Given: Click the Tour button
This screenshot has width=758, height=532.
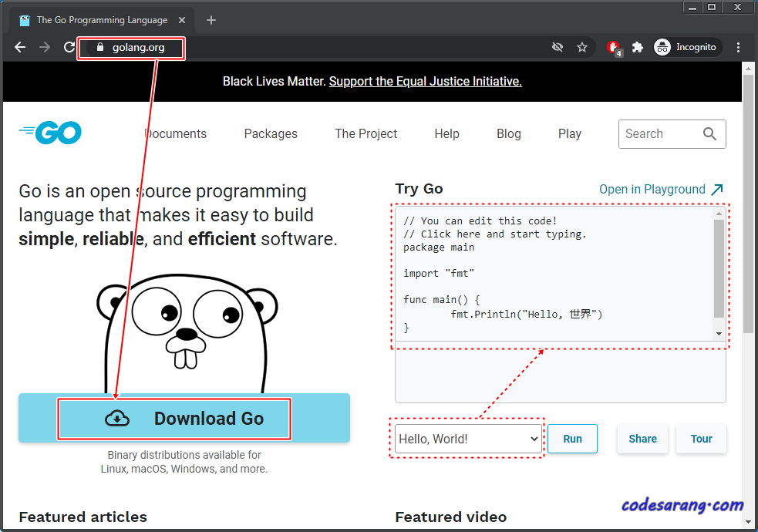Looking at the screenshot, I should click(701, 439).
